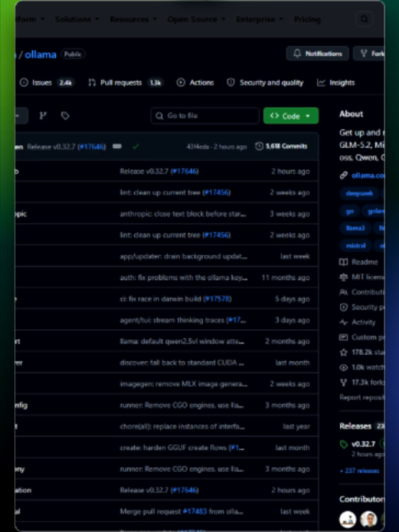The image size is (399, 532).
Task: Click the '11 months ago' timestamp
Action: (x=285, y=278)
